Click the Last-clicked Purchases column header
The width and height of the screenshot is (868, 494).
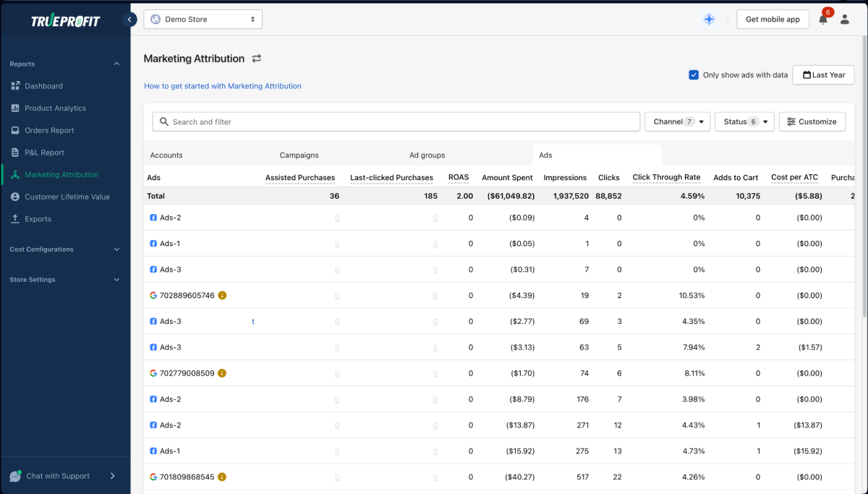click(x=391, y=177)
